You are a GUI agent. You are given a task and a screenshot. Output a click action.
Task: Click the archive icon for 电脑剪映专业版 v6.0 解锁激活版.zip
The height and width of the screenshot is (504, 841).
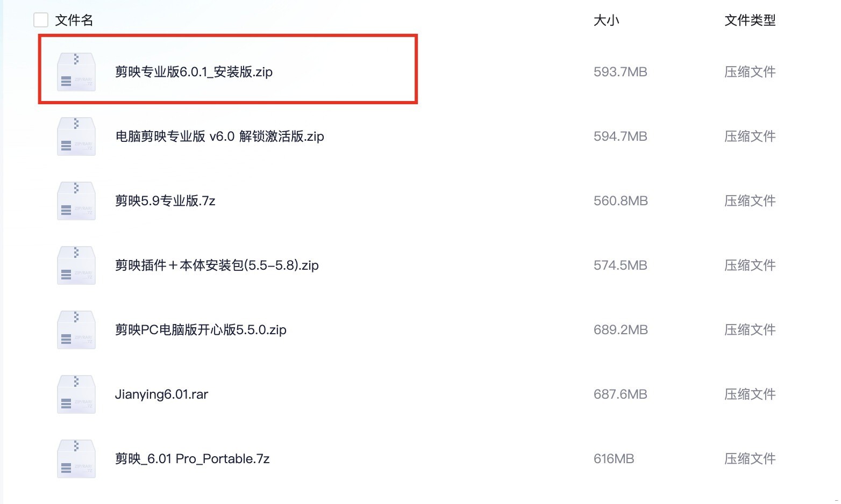point(76,136)
